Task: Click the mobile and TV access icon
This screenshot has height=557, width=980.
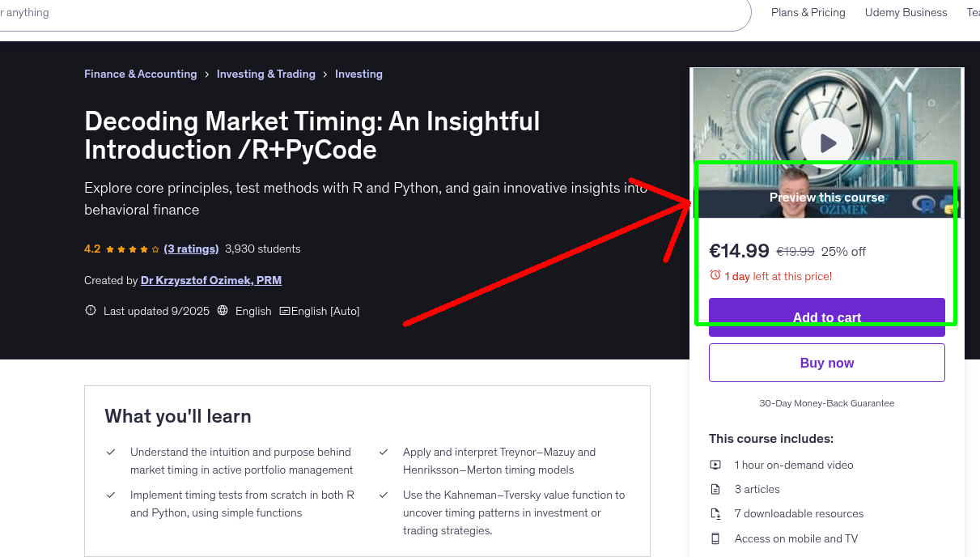Action: coord(715,538)
